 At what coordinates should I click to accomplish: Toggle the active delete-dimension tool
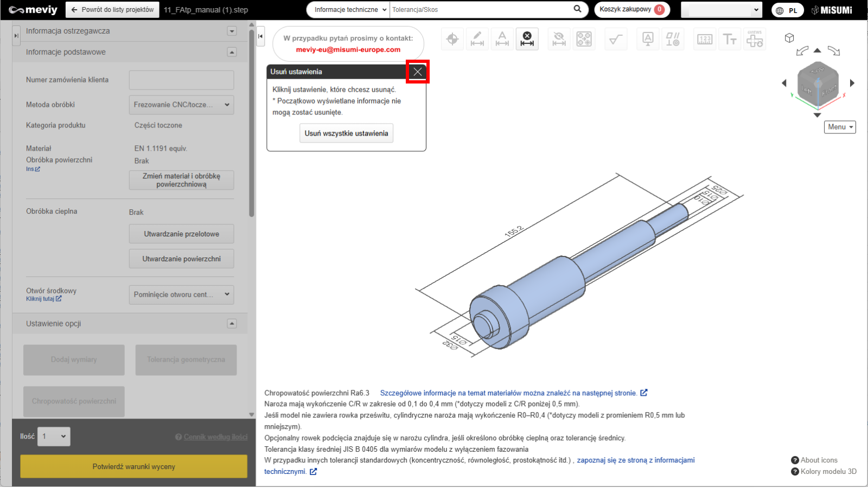[527, 39]
